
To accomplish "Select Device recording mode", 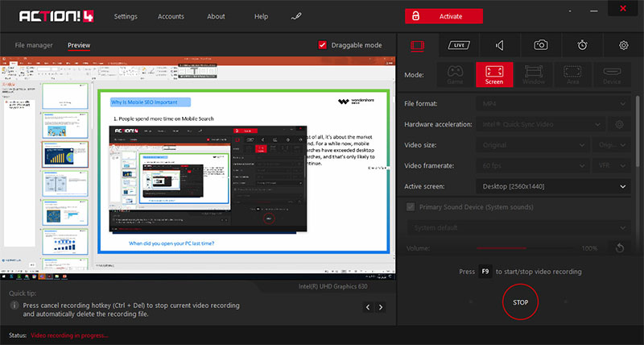I will (x=612, y=74).
